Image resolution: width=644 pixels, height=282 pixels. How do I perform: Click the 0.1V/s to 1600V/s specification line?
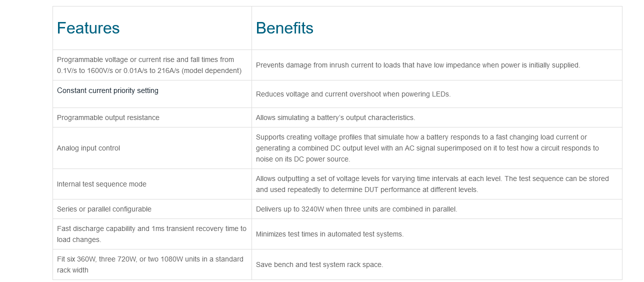tap(149, 70)
